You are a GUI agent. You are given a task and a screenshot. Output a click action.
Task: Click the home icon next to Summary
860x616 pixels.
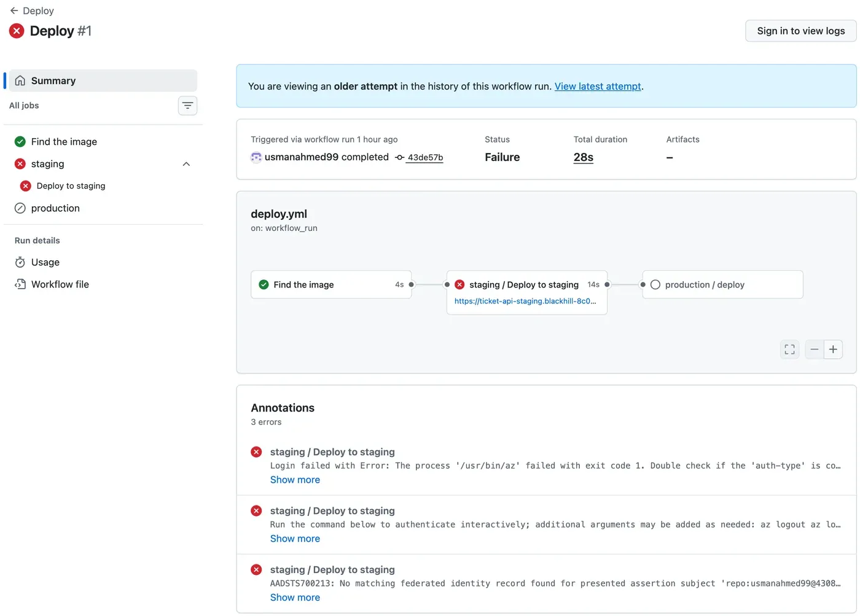[20, 80]
